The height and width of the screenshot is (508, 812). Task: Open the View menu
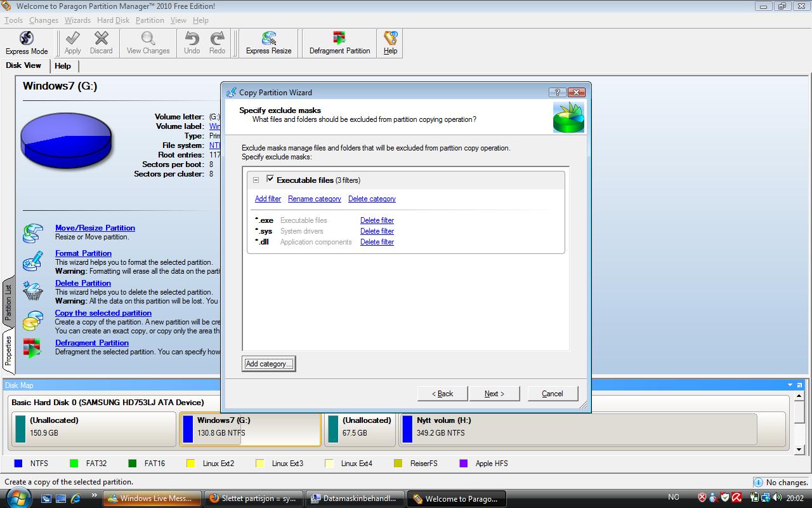178,20
